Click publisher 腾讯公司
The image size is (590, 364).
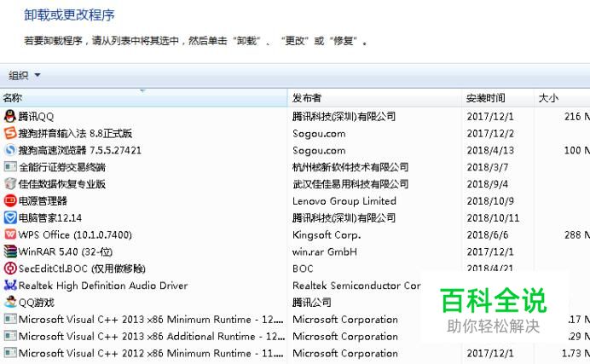click(x=312, y=303)
